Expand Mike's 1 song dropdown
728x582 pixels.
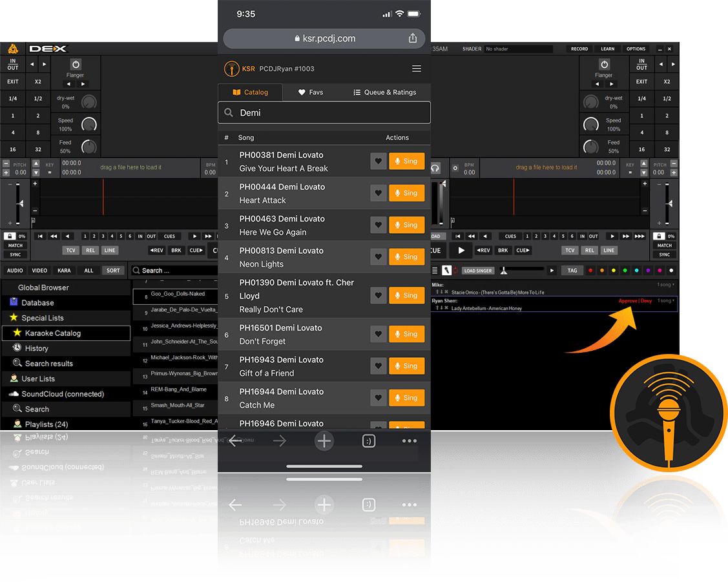tap(666, 284)
